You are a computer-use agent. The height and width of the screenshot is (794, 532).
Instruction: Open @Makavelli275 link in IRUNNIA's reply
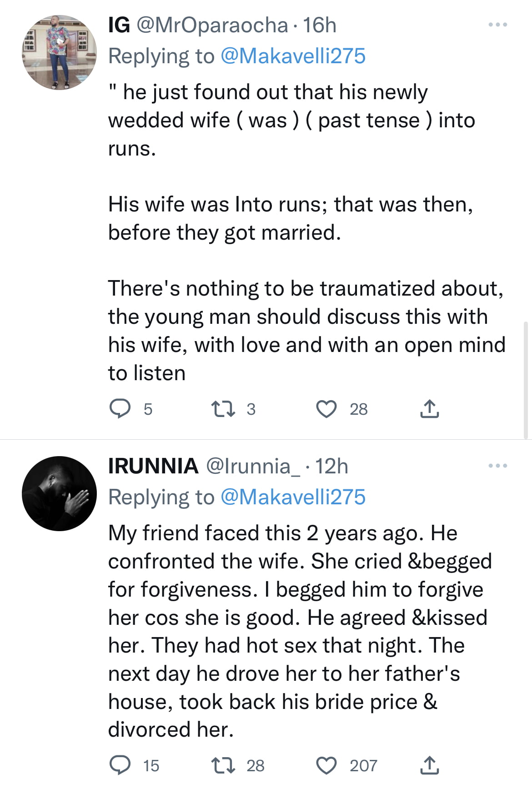point(293,497)
